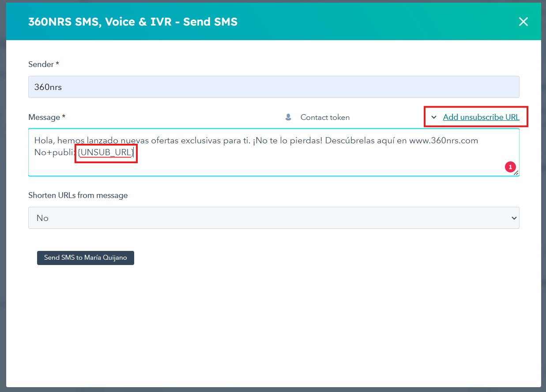Click the Add unsubscribe URL link
The image size is (546, 392).
[481, 117]
